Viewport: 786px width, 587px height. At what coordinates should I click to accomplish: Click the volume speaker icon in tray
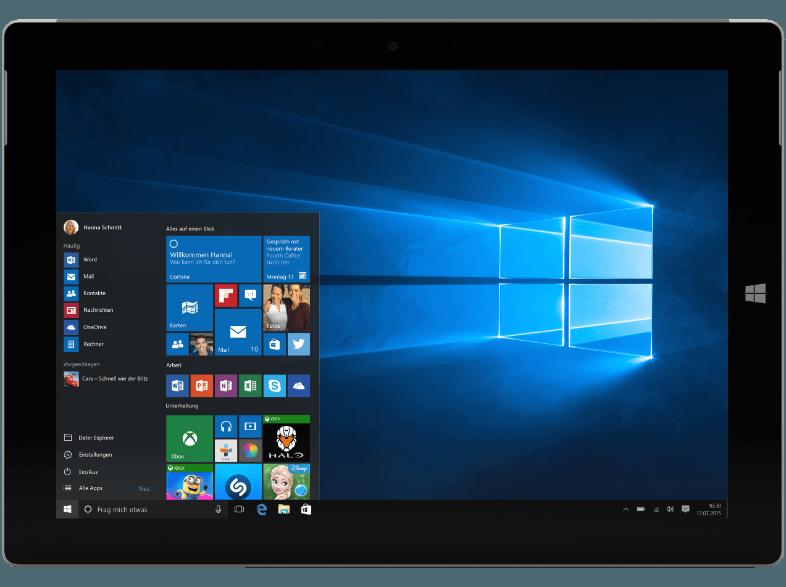coord(670,509)
